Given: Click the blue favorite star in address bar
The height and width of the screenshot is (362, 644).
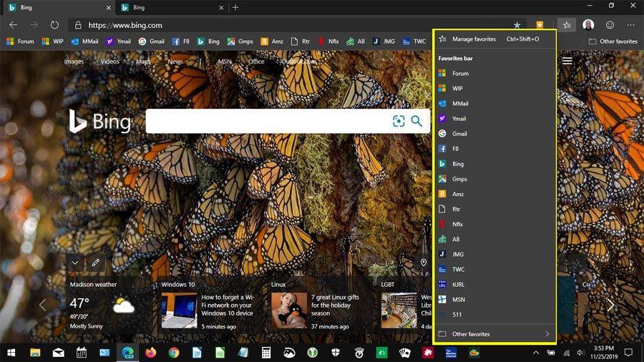Looking at the screenshot, I should 517,25.
